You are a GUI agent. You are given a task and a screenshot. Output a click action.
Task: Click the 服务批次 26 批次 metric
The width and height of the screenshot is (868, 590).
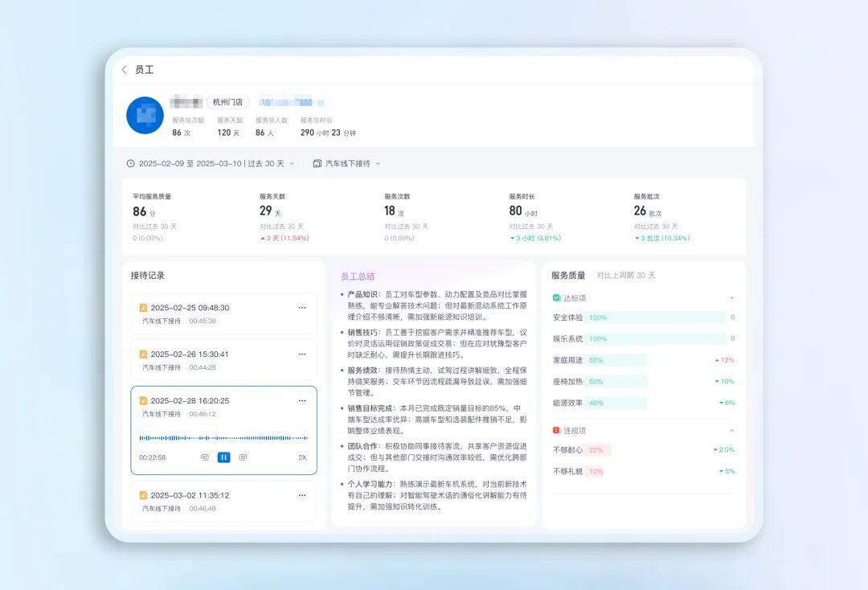pos(661,217)
